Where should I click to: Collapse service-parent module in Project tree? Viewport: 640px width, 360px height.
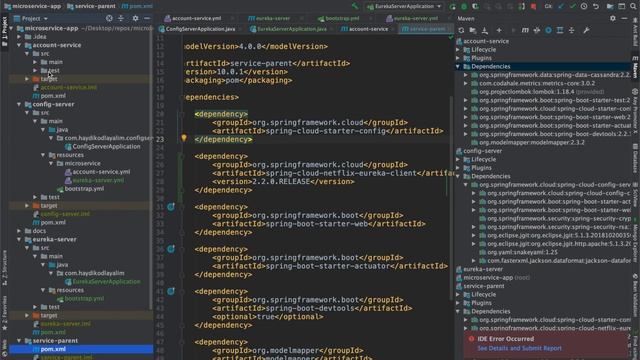point(19,341)
